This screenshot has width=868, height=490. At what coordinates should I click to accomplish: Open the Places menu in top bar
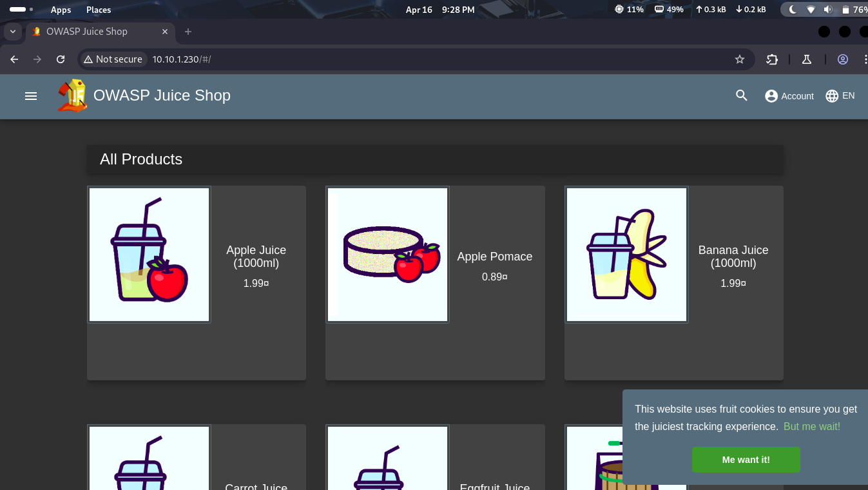99,10
